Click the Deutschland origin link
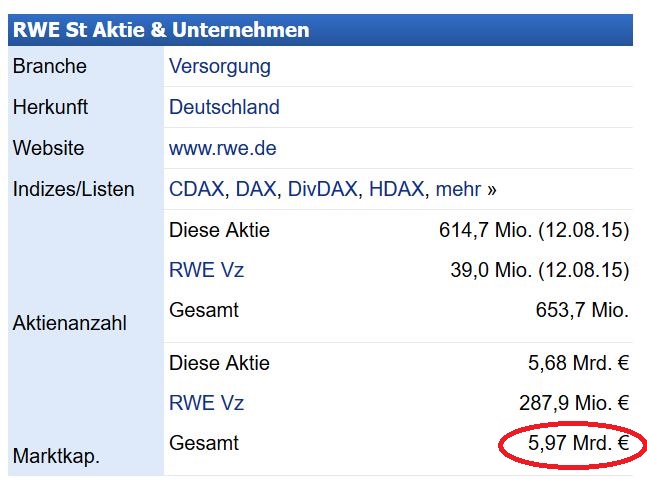Image resolution: width=647 pixels, height=489 pixels. [x=224, y=107]
